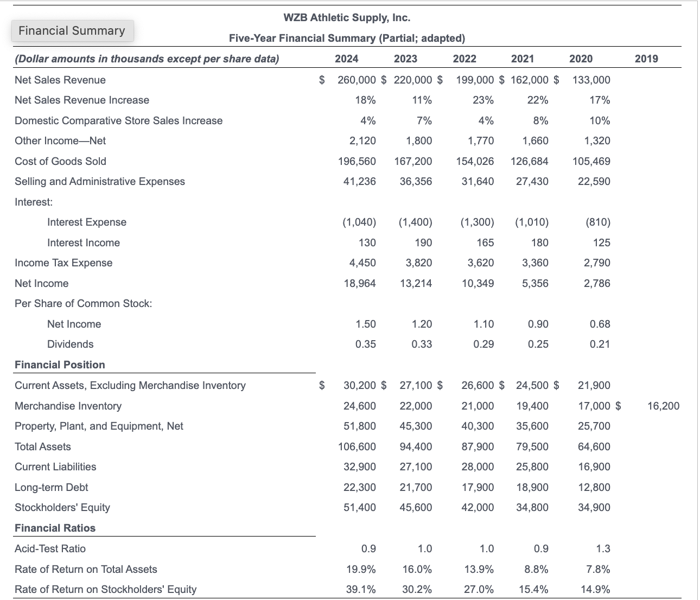
Task: Click the 133,000 net sales value
Action: pos(591,80)
